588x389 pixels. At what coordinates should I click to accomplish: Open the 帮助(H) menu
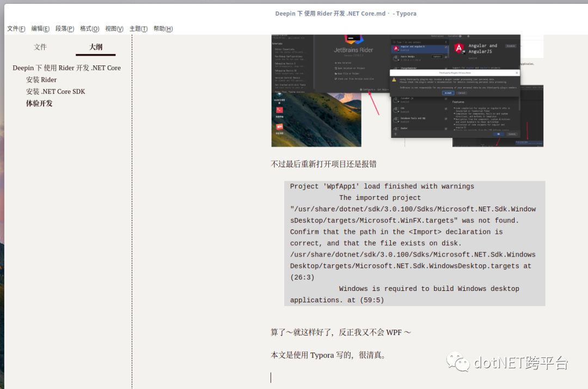[163, 28]
